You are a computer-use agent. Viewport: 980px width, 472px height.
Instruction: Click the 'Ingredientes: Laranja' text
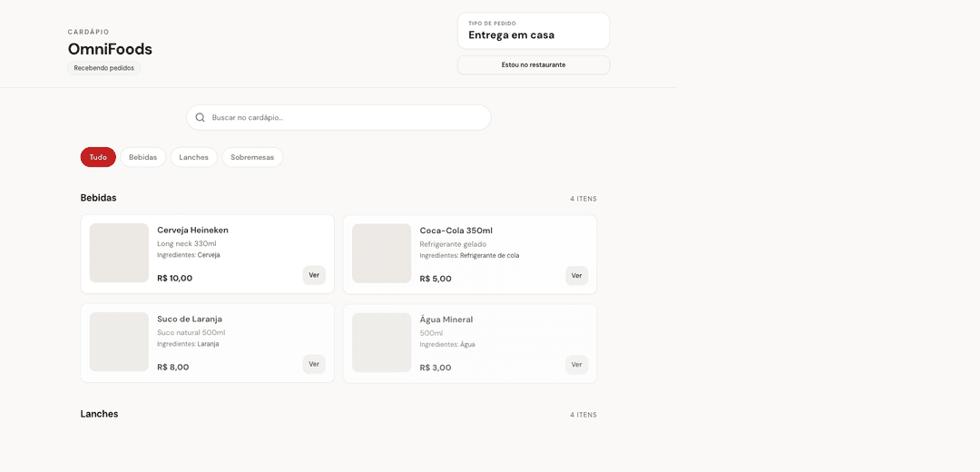click(188, 344)
